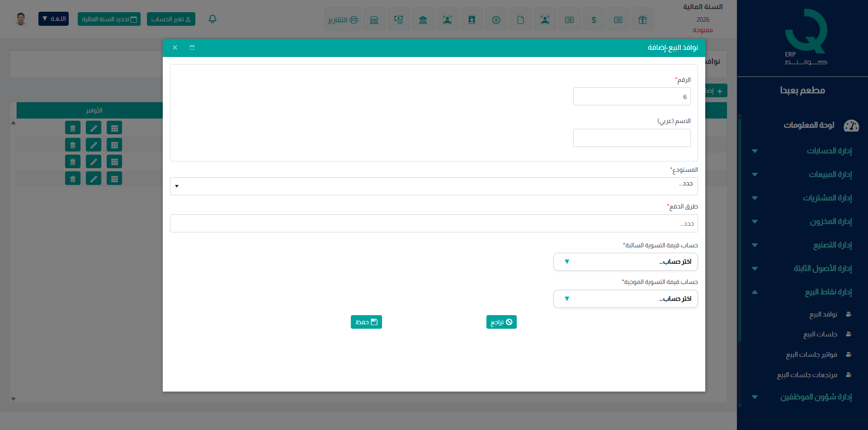The height and width of the screenshot is (430, 868).
Task: Open حساب قيمة التسوية الموجبة account dropdown
Action: coord(626,299)
